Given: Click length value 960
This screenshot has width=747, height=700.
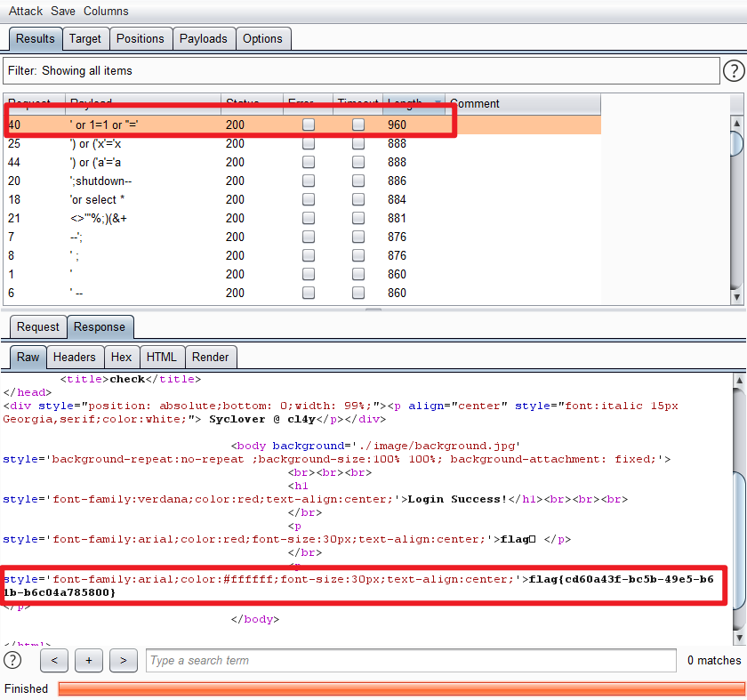Looking at the screenshot, I should click(x=397, y=125).
